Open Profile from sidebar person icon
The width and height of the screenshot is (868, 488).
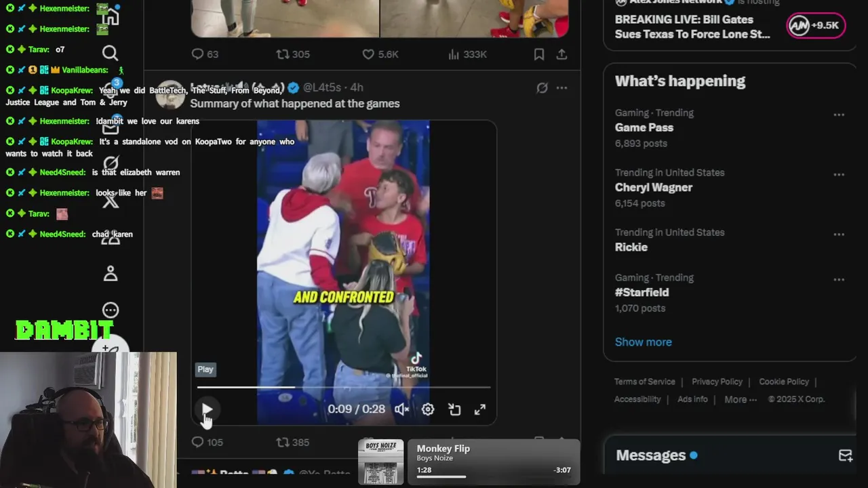click(x=111, y=273)
